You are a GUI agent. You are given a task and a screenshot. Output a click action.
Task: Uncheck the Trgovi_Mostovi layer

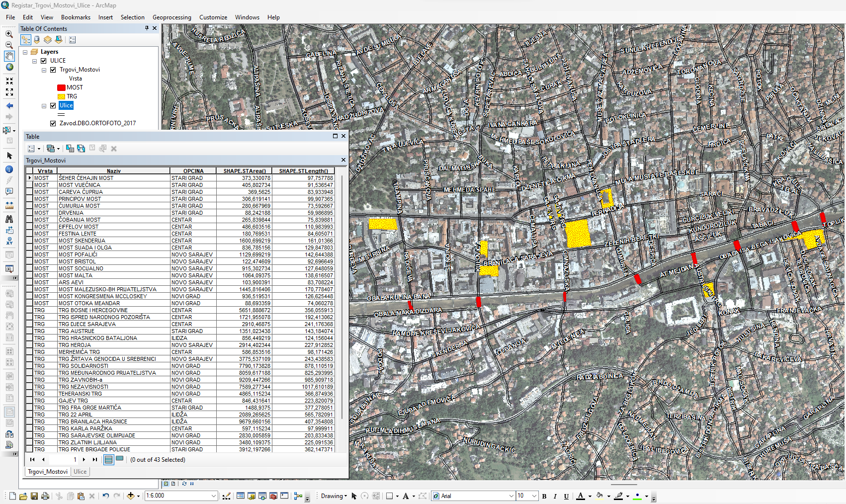click(53, 70)
